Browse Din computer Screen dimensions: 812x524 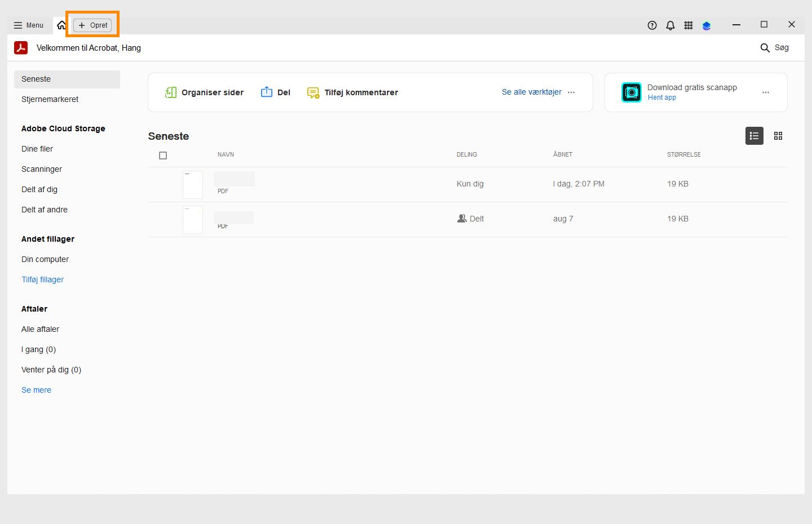pos(45,259)
